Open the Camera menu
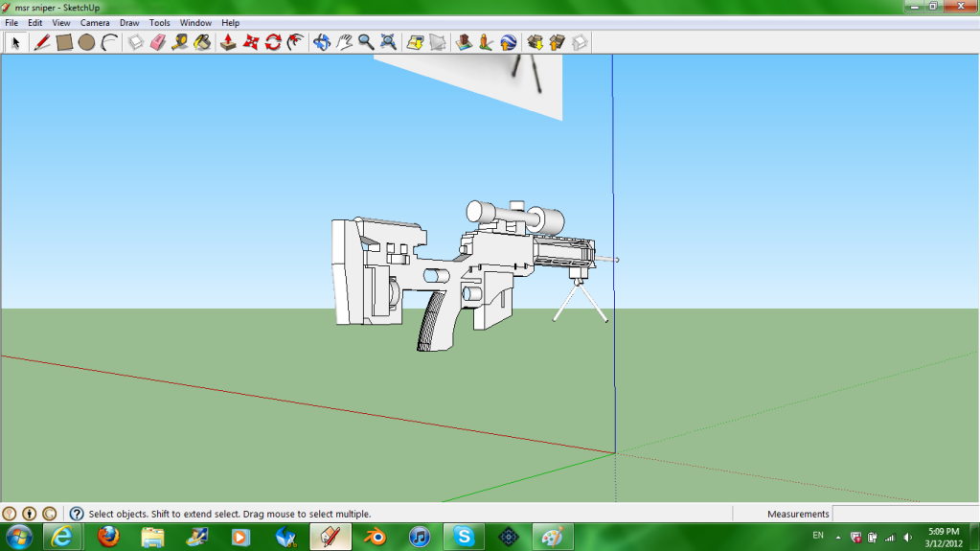Viewport: 980px width, 551px height. tap(94, 22)
